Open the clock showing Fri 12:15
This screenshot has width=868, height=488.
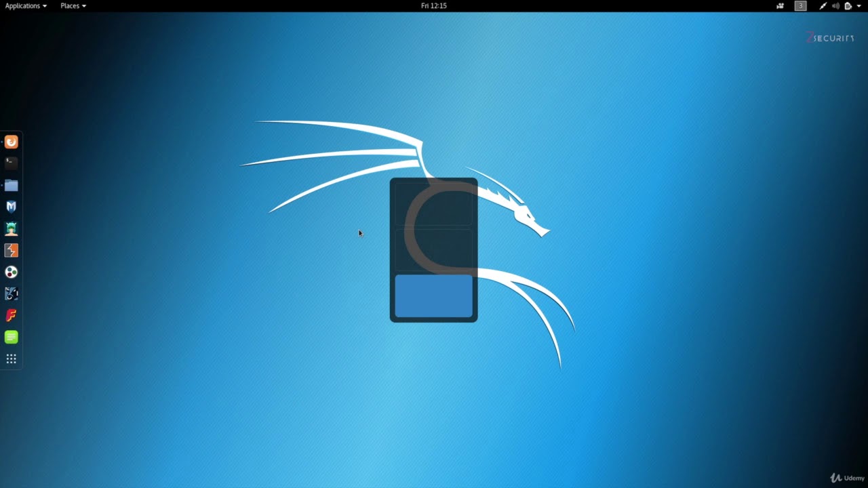click(434, 5)
